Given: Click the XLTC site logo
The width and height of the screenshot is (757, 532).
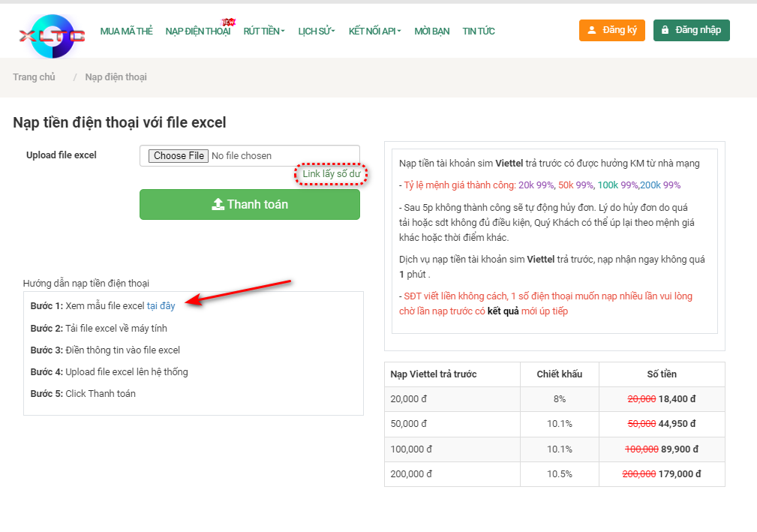Looking at the screenshot, I should [x=52, y=36].
